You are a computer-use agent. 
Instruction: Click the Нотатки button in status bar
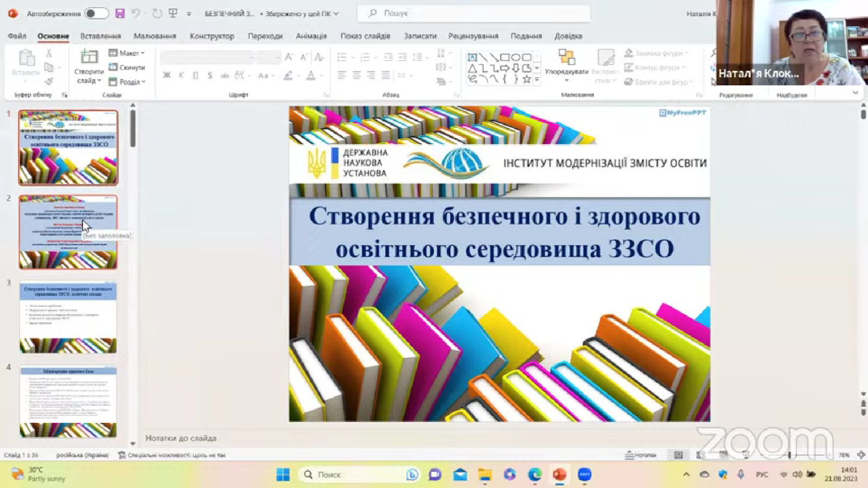click(641, 455)
